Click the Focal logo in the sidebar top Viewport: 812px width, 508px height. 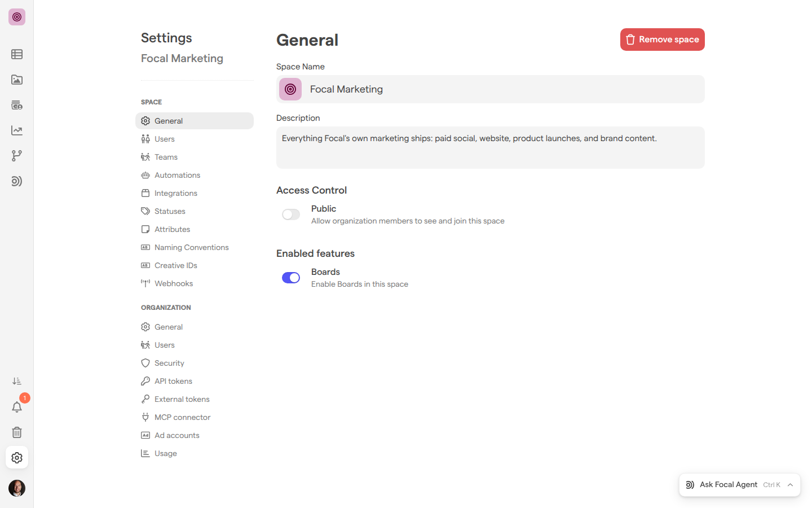tap(17, 17)
